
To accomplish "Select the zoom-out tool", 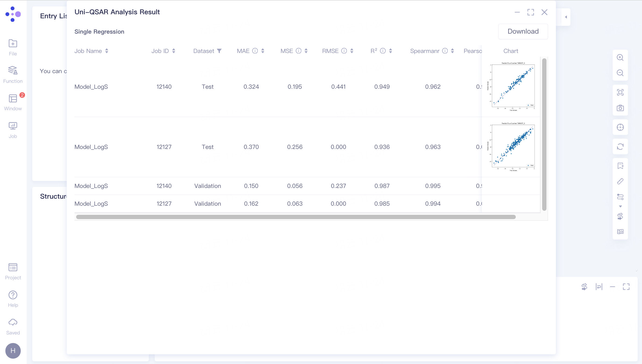I will click(620, 73).
